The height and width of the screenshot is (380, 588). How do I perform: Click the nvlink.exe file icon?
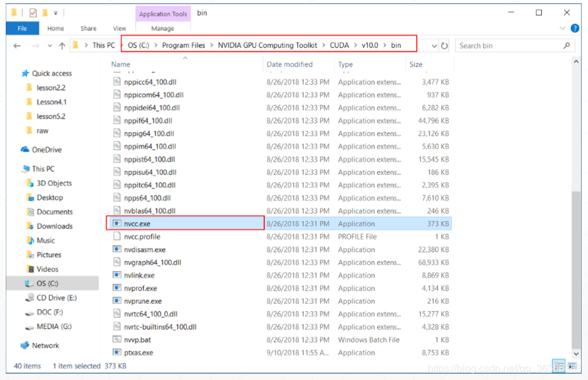click(x=117, y=275)
